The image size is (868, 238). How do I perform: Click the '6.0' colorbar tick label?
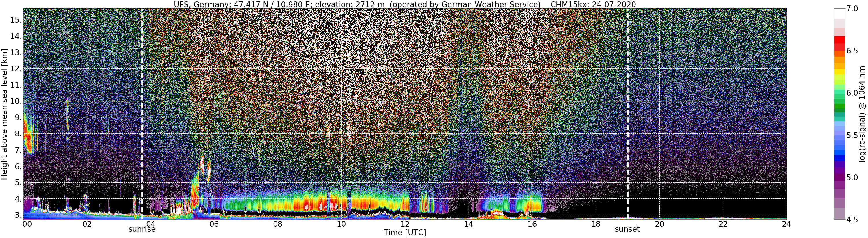coord(852,93)
